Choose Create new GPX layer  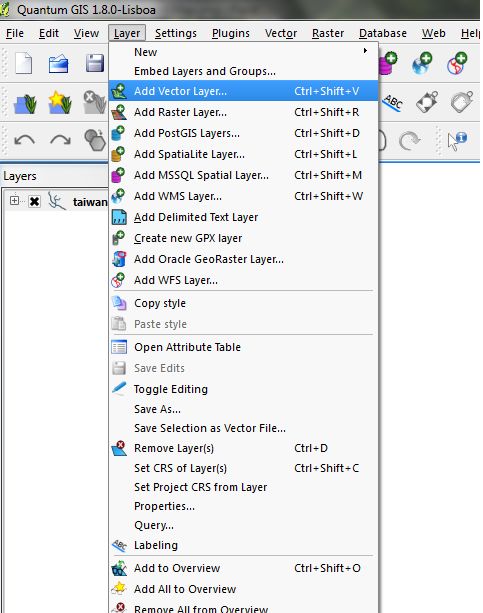[243, 238]
